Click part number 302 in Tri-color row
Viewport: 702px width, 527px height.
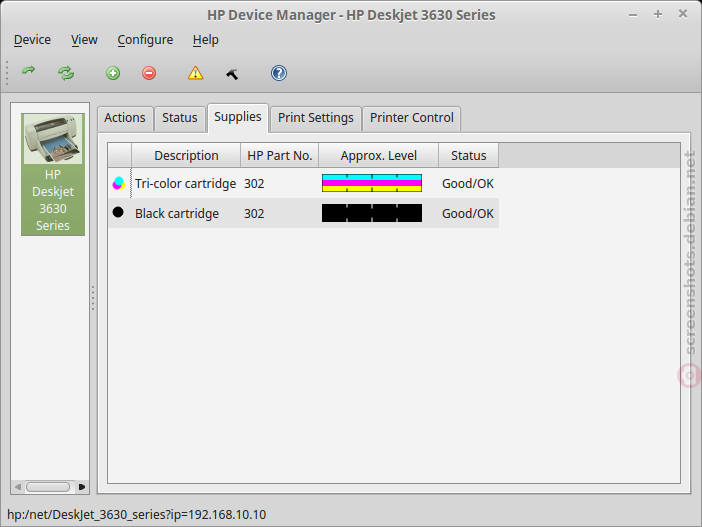[254, 184]
